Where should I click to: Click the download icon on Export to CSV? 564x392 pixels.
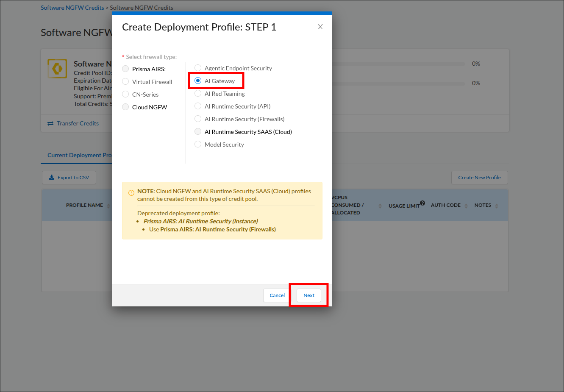click(52, 177)
